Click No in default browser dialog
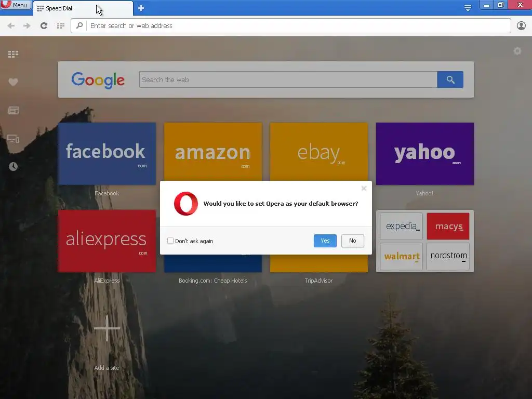Viewport: 532px width, 399px height. tap(353, 241)
